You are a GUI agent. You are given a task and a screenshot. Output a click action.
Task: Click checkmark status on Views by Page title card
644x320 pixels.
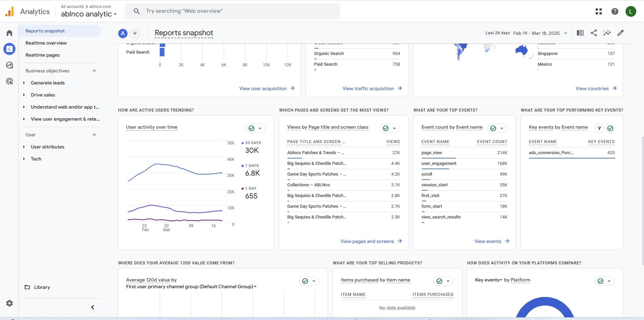click(x=386, y=128)
